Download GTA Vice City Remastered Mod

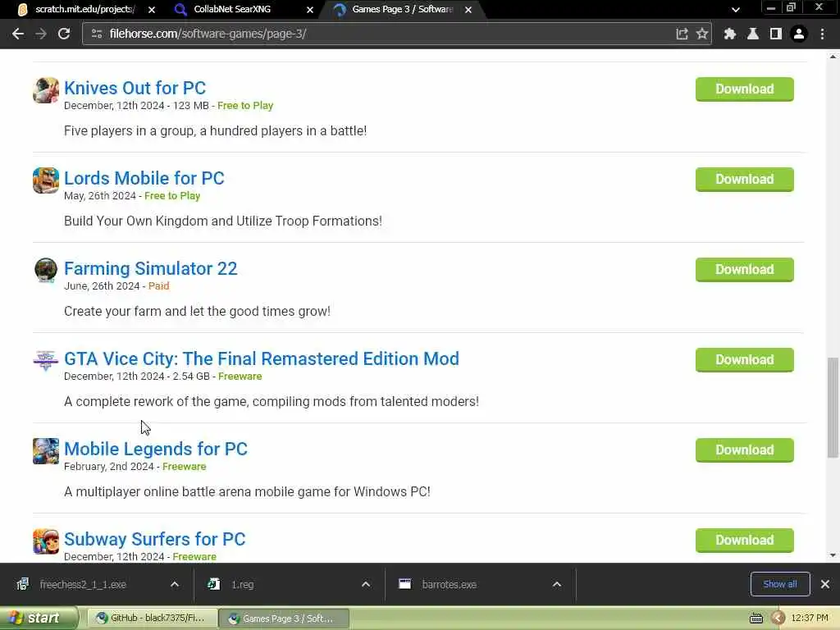[745, 359]
